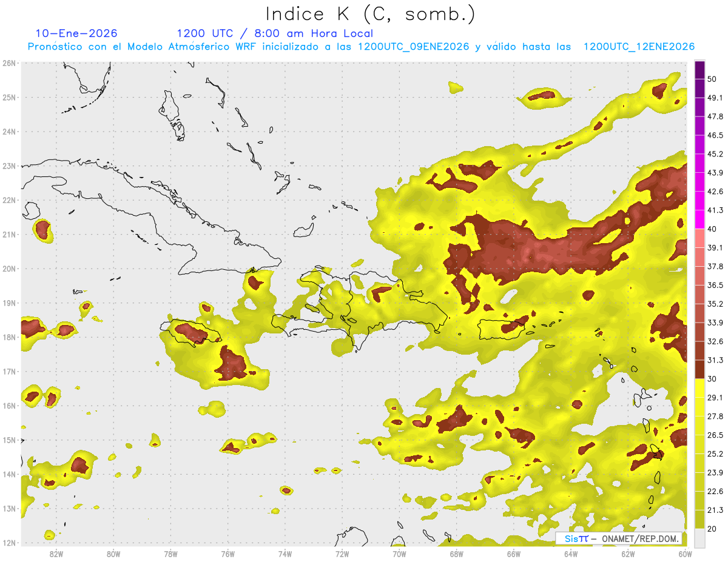Click the longitude axis label "74W"

tap(285, 554)
